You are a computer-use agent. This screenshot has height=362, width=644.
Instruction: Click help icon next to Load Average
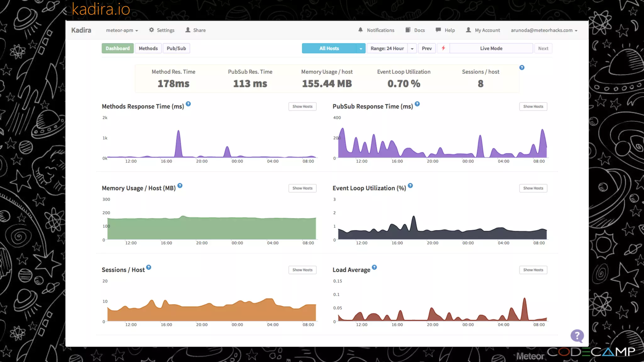point(374,267)
